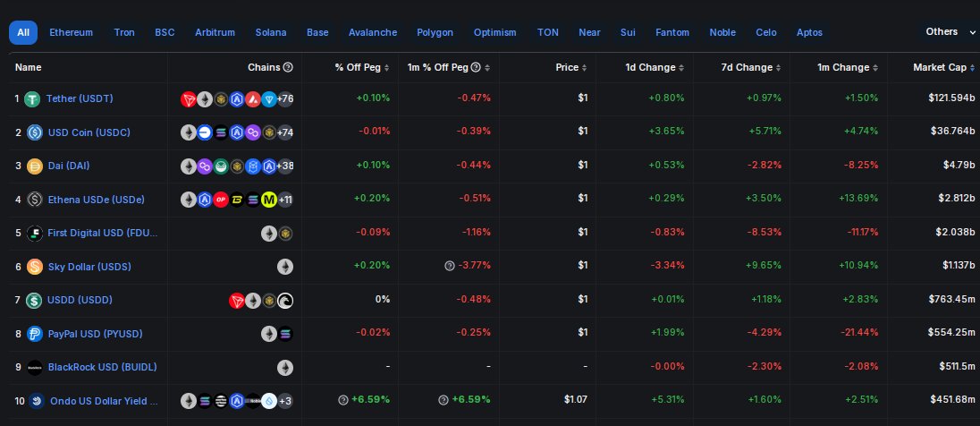The width and height of the screenshot is (980, 426).
Task: Click the USD Coin logo icon
Action: 34,132
